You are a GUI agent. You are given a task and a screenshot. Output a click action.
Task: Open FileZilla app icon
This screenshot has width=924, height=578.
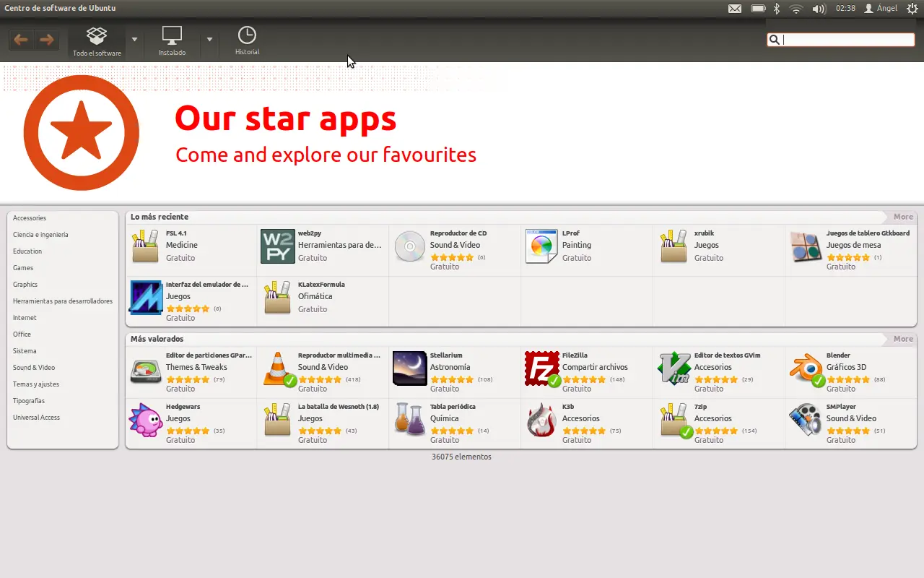[542, 368]
